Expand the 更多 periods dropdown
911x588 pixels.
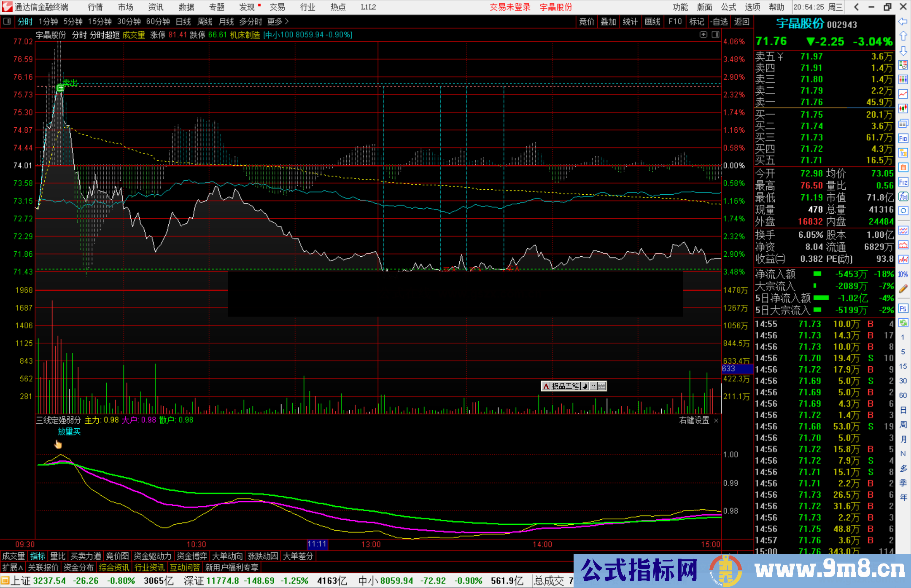click(278, 21)
